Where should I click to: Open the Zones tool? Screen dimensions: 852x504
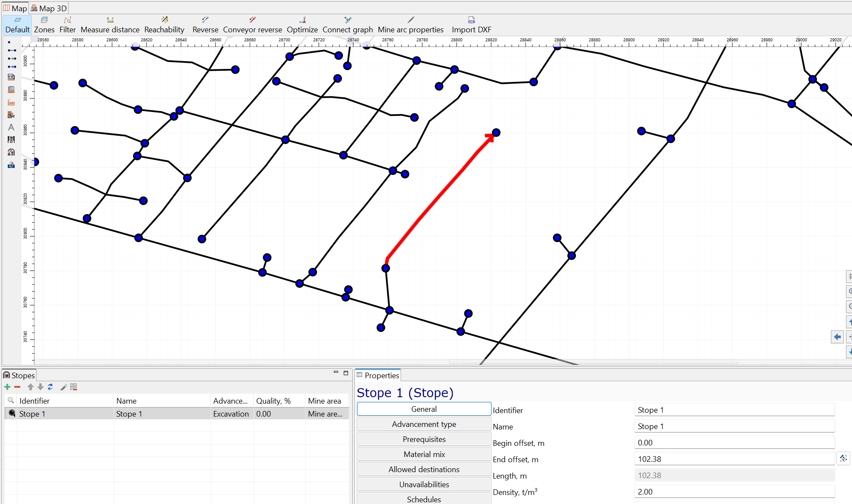click(44, 25)
